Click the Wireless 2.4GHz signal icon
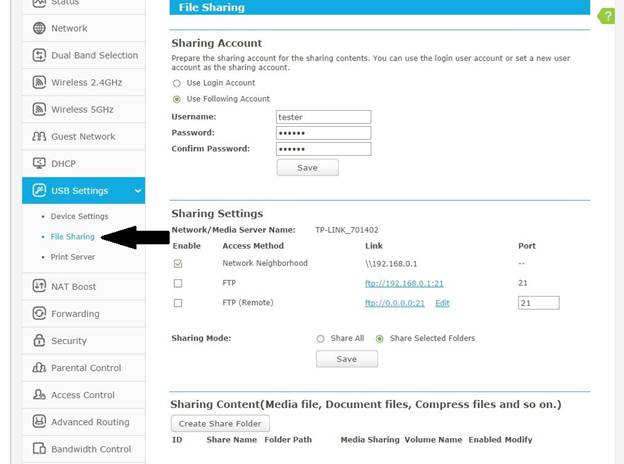624x464 pixels. coord(39,82)
